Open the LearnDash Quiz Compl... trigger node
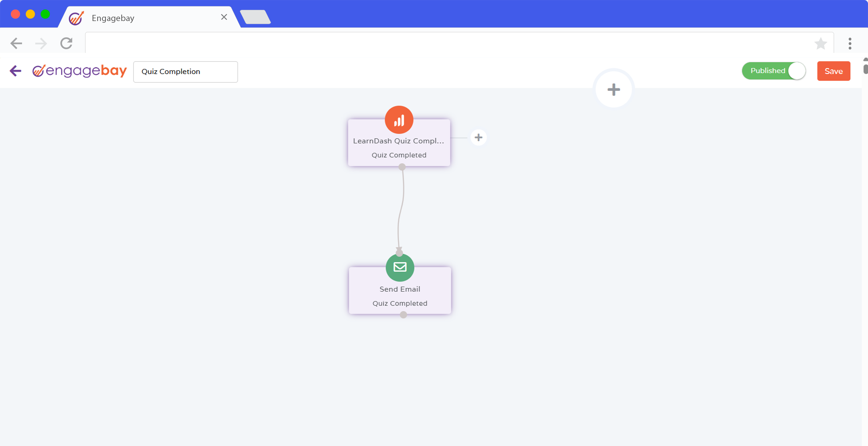The image size is (868, 446). 399,142
